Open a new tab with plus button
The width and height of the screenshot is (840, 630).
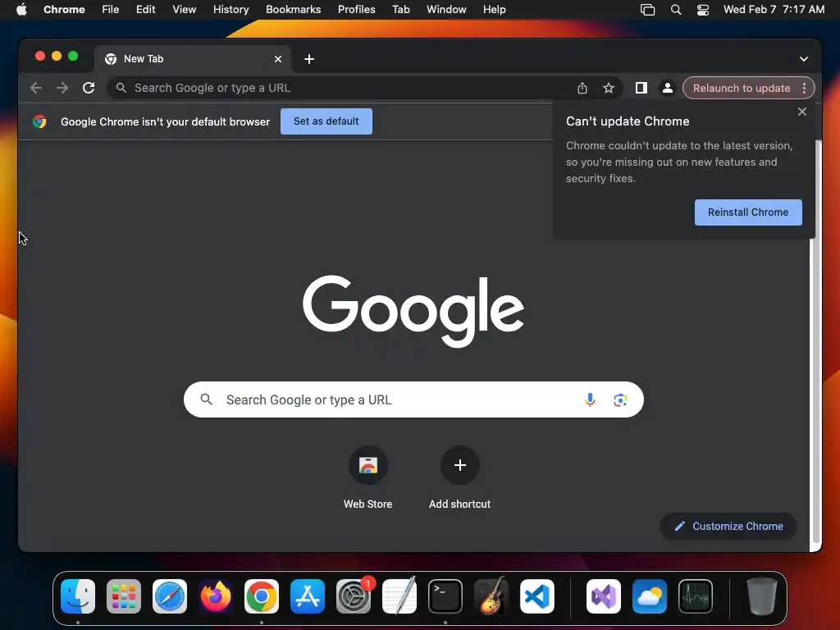[x=309, y=59]
